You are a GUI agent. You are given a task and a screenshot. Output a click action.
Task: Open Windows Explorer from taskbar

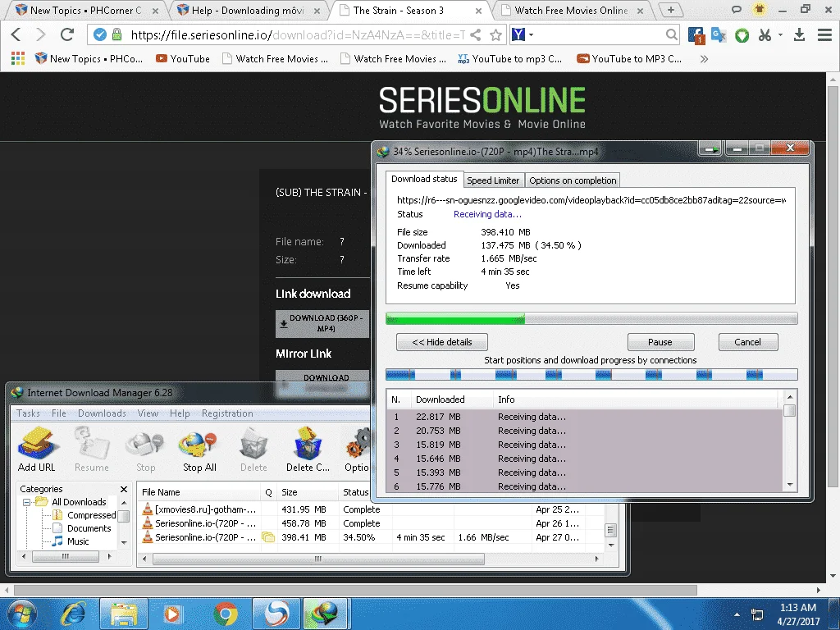125,614
